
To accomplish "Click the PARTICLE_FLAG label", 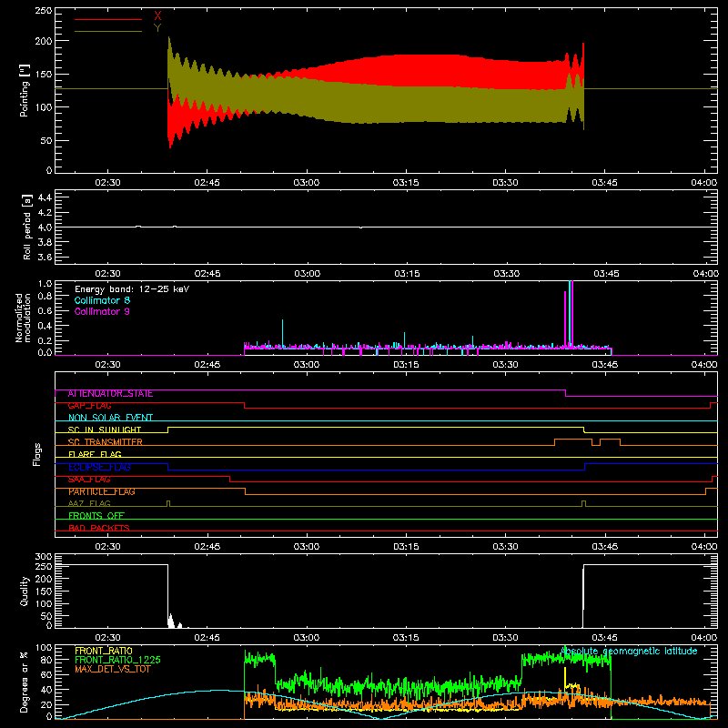I will point(102,491).
